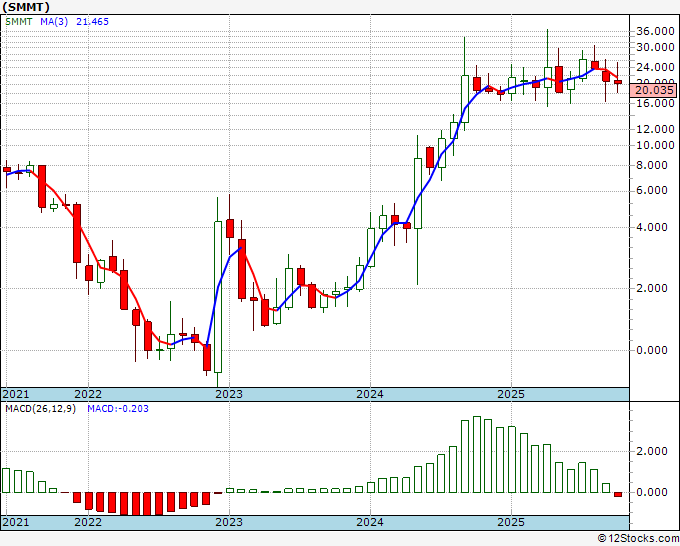Click the tallest green MACD histogram bar

[477, 454]
